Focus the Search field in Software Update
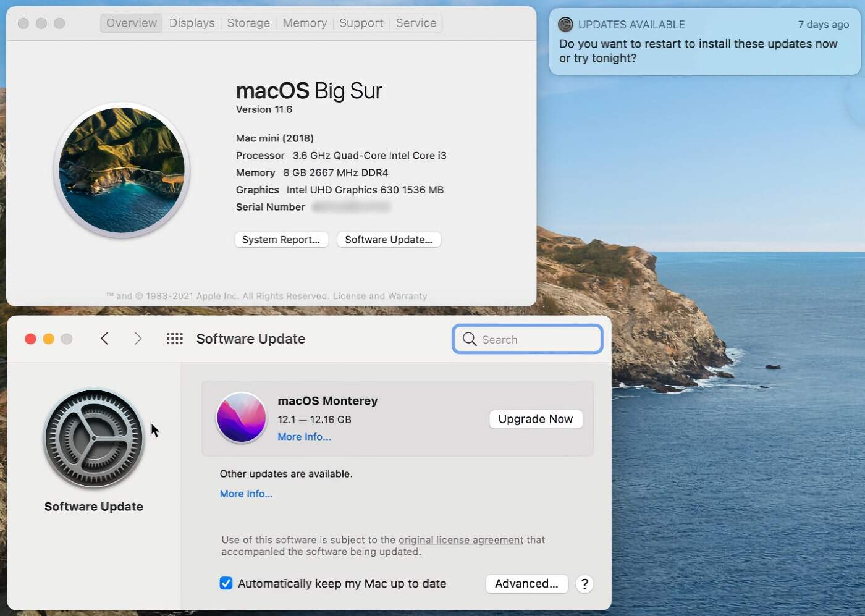 click(x=528, y=339)
